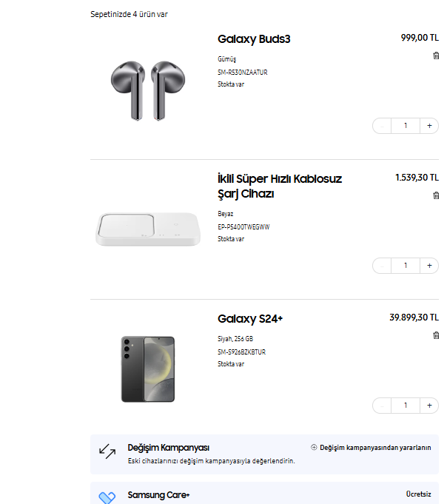Decrease Galaxy S24+ quantity with minus
The width and height of the screenshot is (447, 504).
382,406
